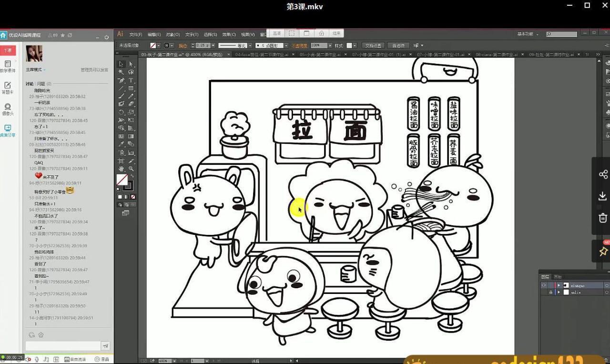Open the 编辑(E) menu
The image size is (610, 364).
[154, 34]
